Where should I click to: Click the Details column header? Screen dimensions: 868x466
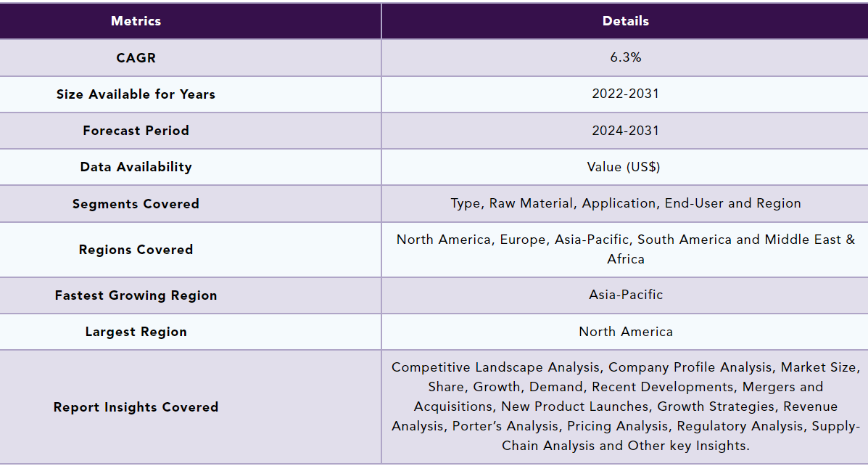625,21
